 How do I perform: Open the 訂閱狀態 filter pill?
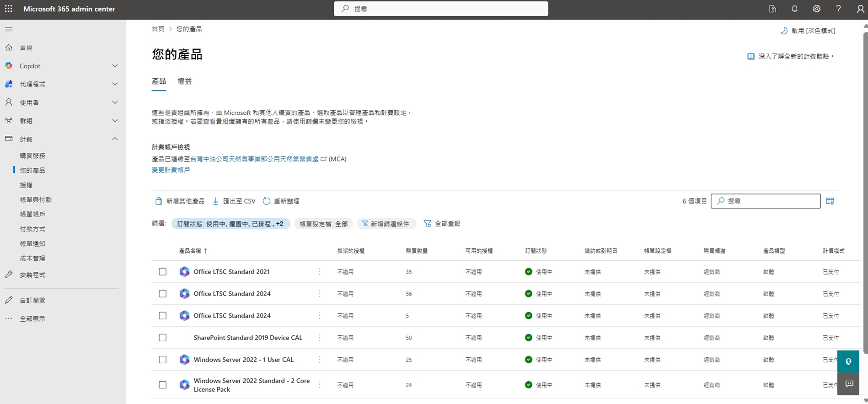(x=230, y=224)
